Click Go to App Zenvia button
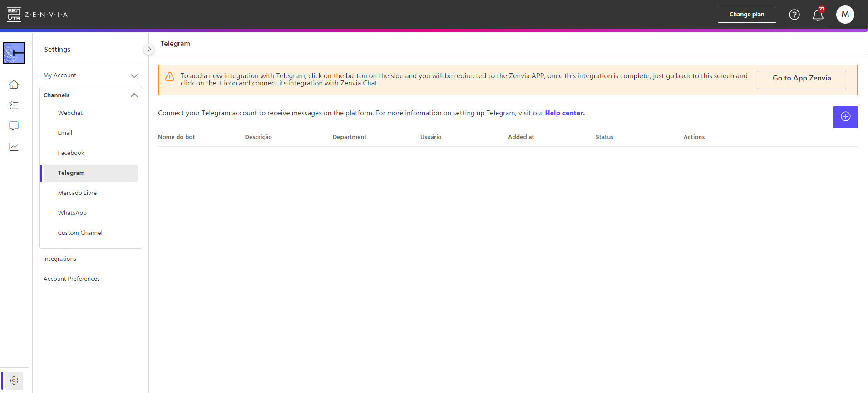Viewport: 868px width, 393px height. pos(802,80)
